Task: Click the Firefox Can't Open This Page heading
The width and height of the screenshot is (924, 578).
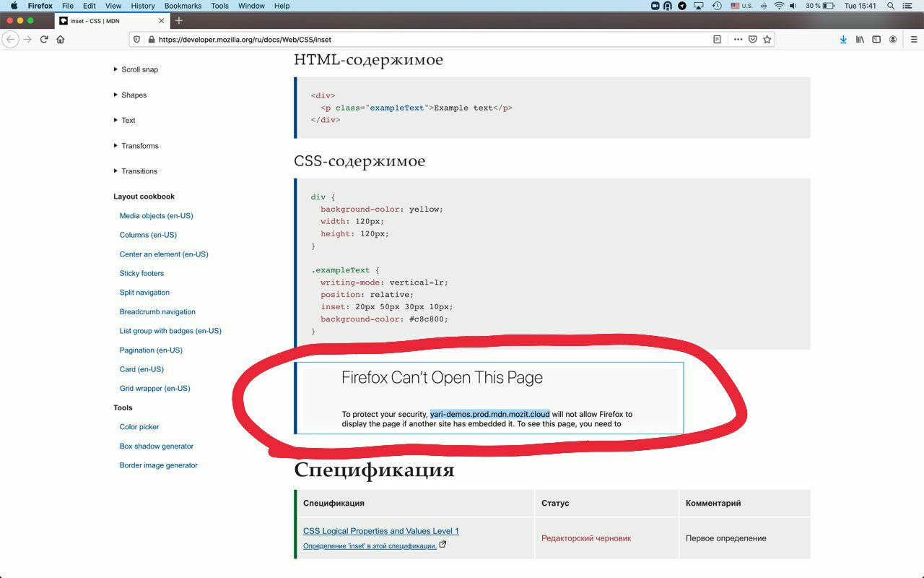Action: (x=442, y=377)
